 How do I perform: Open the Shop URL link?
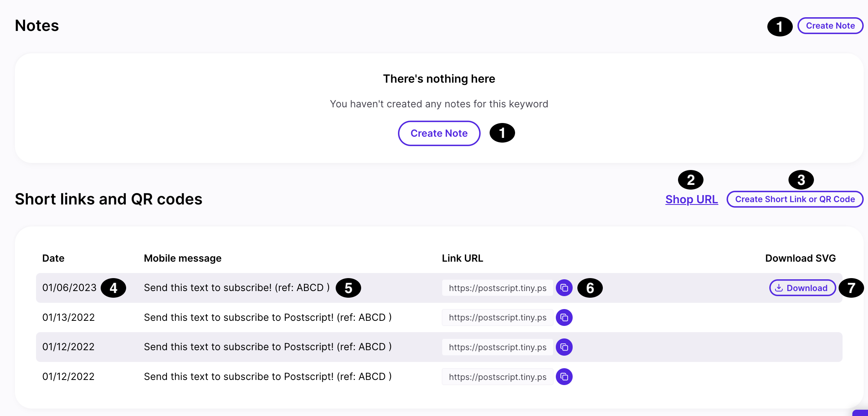pyautogui.click(x=692, y=199)
